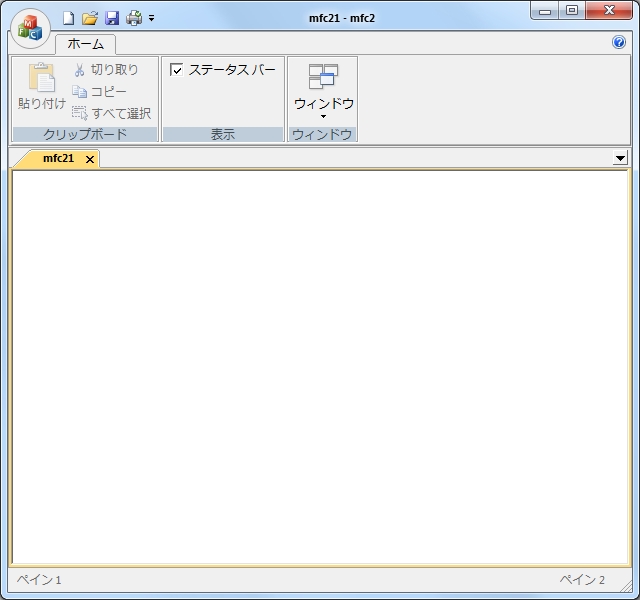Open the document tab list arrow
640x600 pixels.
620,158
